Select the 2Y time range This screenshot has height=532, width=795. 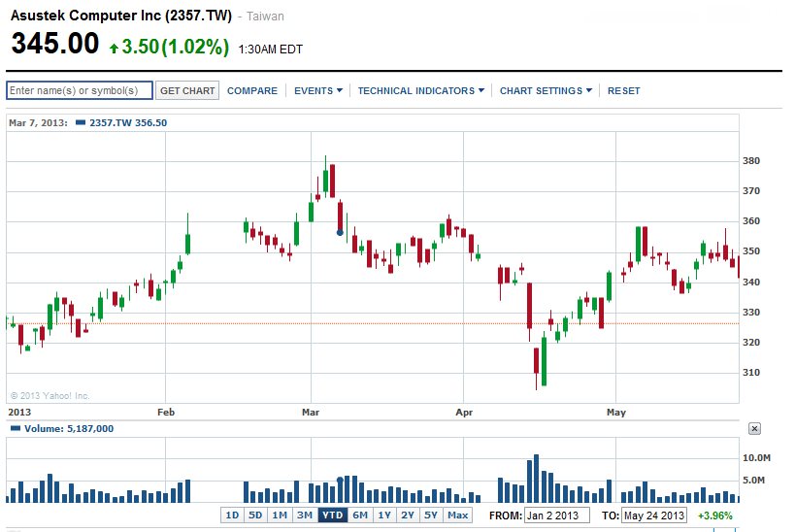coord(408,515)
